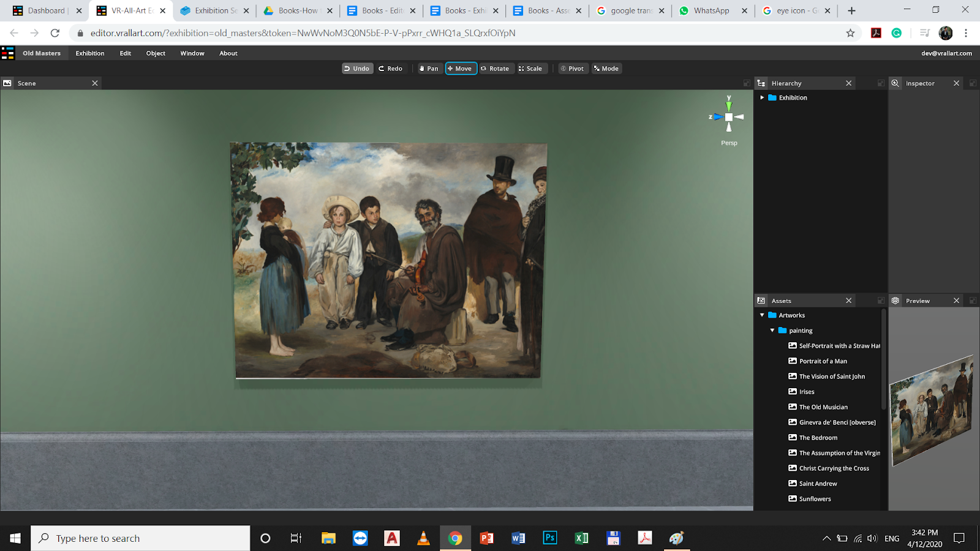Select Portrait of a Man asset
Viewport: 980px width, 551px height.
click(x=818, y=361)
